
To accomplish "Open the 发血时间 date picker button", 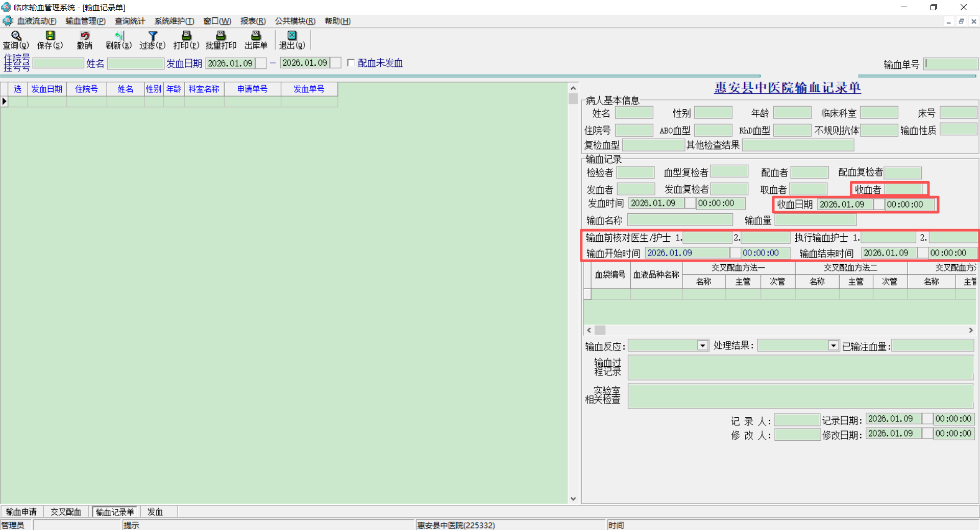I will (690, 204).
